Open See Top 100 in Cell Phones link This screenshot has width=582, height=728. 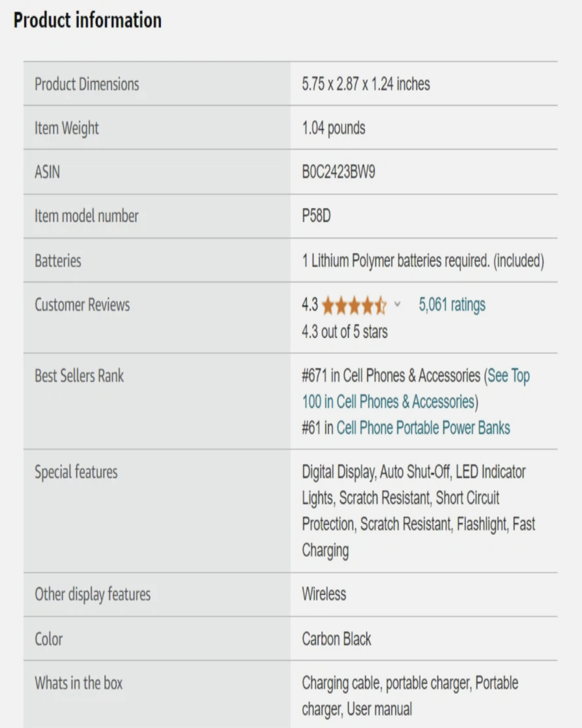tap(416, 388)
